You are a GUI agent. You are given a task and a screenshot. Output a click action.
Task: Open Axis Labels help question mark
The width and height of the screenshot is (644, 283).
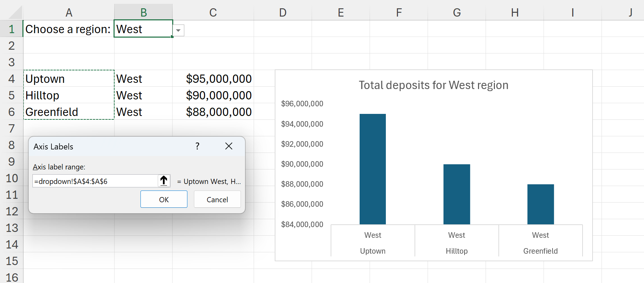click(197, 146)
